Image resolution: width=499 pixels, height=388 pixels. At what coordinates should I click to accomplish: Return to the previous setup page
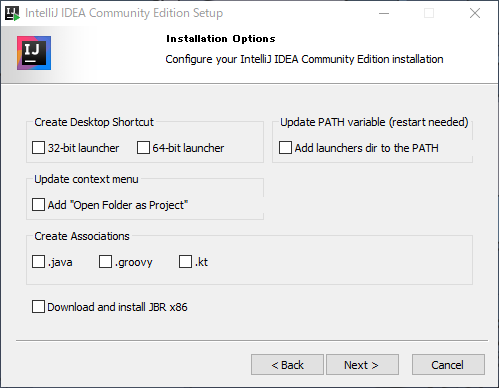pyautogui.click(x=287, y=365)
